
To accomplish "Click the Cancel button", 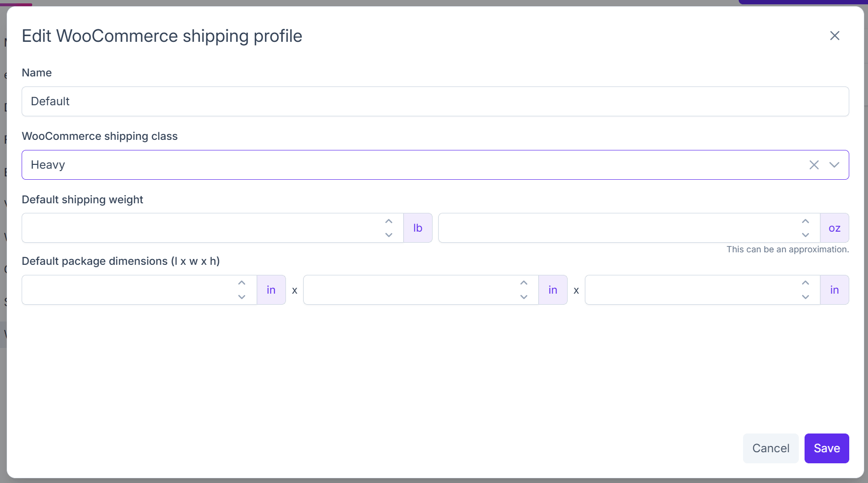I will click(x=770, y=448).
